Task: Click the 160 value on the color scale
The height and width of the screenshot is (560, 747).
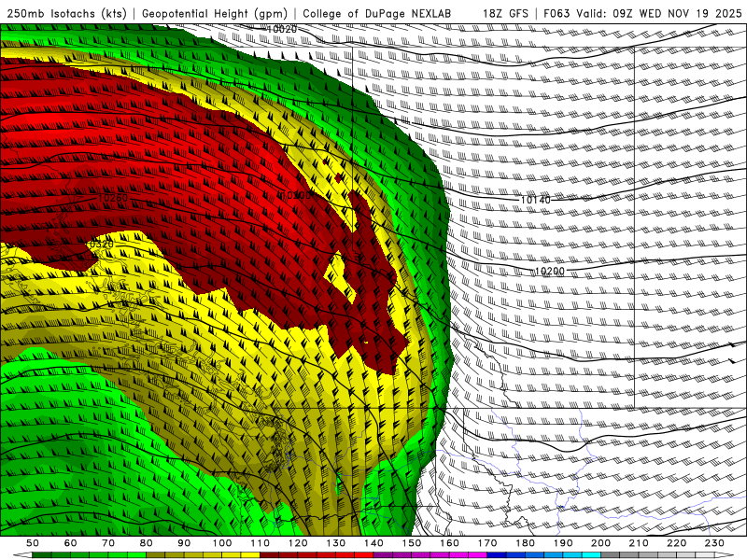Action: pos(449,543)
